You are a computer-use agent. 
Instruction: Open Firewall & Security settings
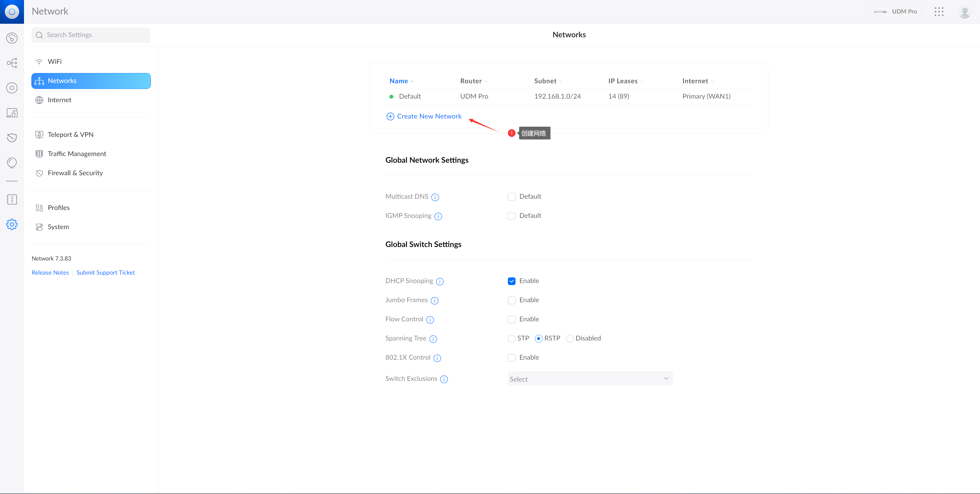pos(91,173)
